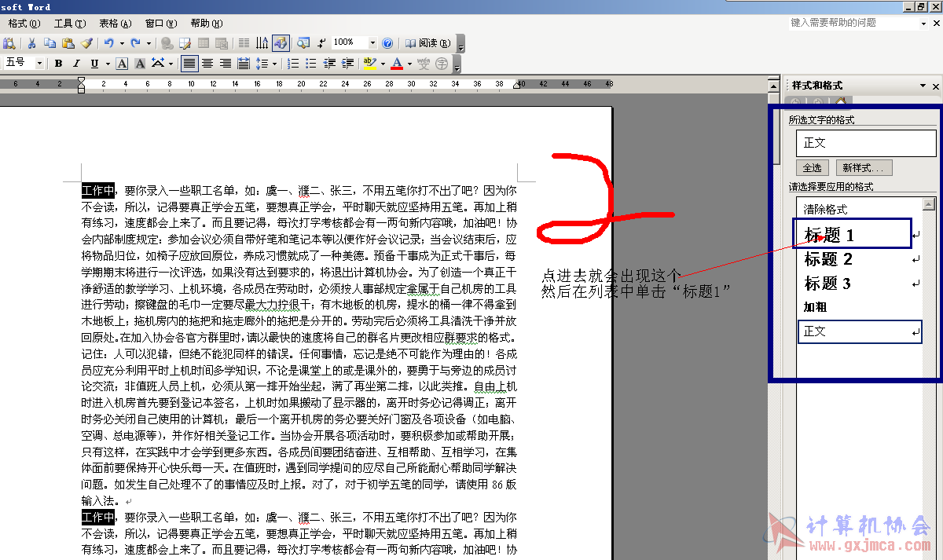This screenshot has height=560, width=943.
Task: Open the Tables and Borders toolbar
Action: (185, 43)
